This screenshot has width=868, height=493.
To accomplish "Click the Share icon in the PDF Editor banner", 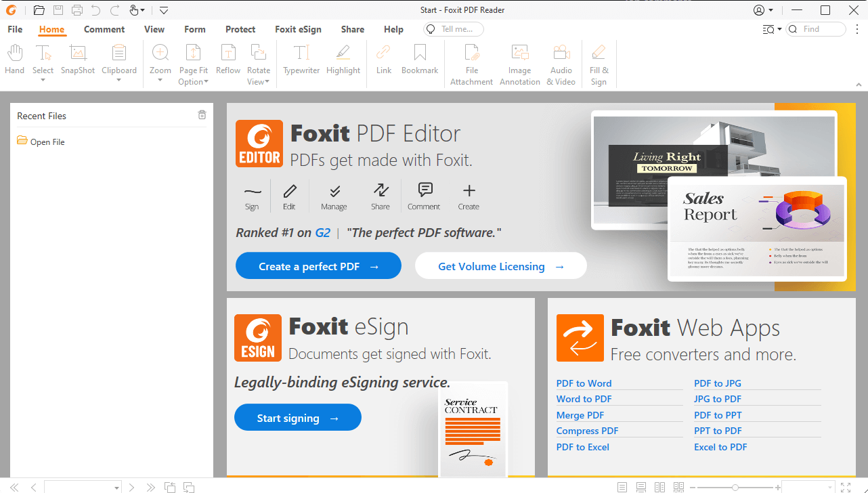I will point(381,190).
